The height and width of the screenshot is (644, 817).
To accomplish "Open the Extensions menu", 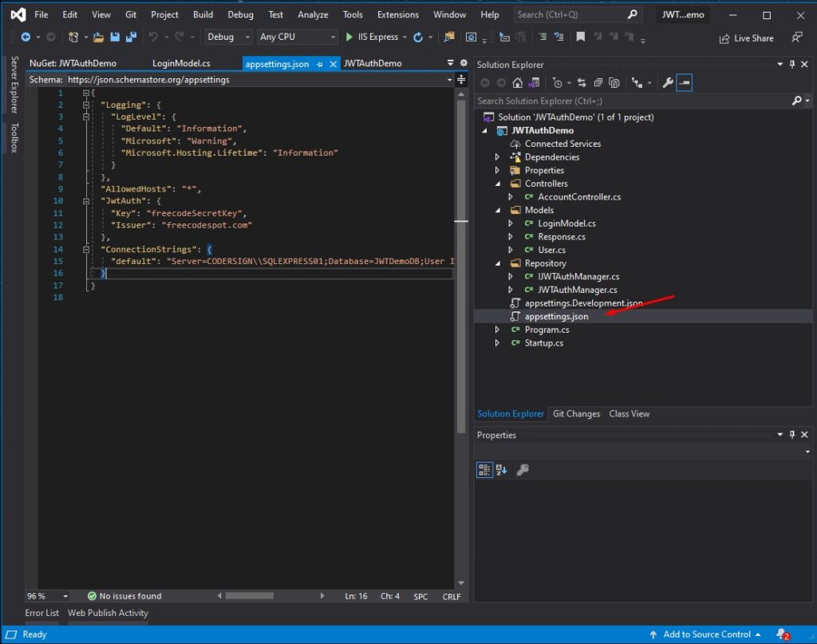I will pos(397,14).
